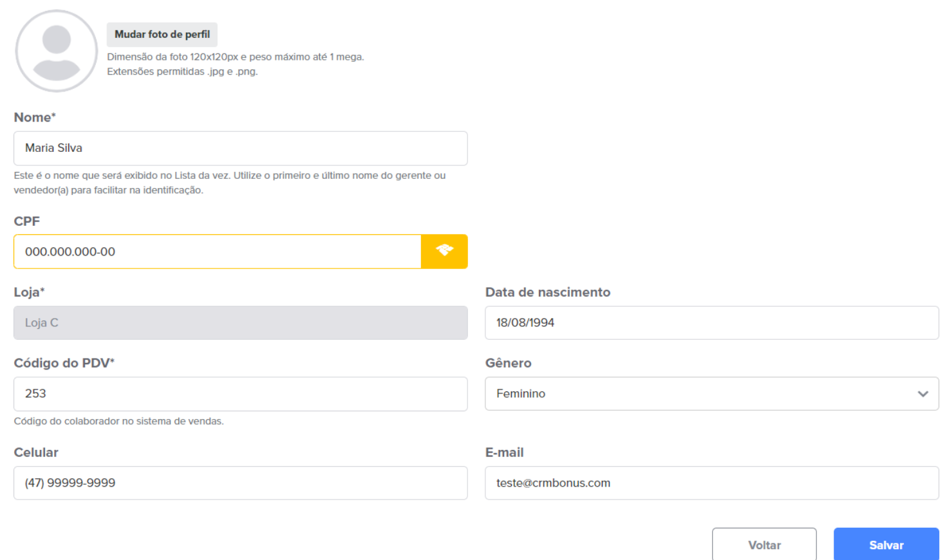Click the profile photo avatar placeholder
947x560 pixels.
coord(57,51)
